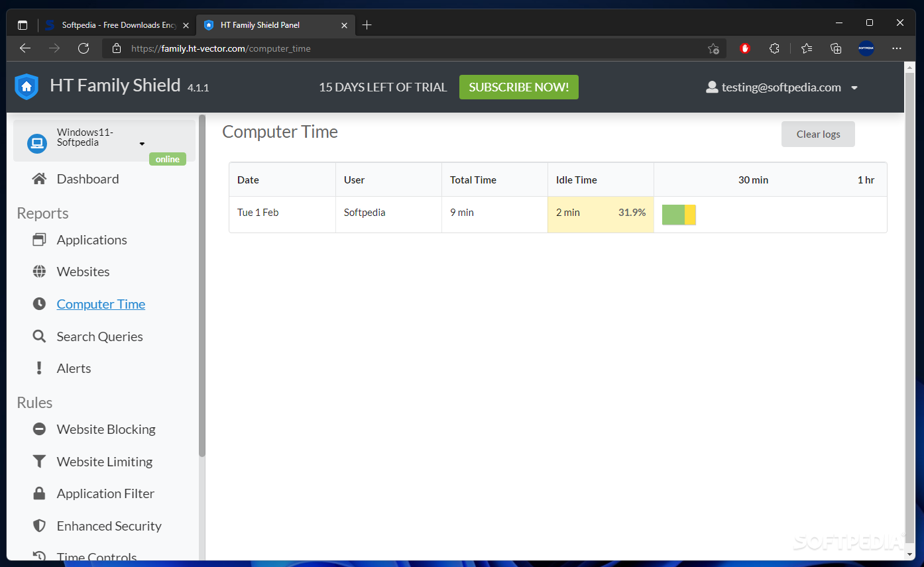Image resolution: width=924 pixels, height=567 pixels.
Task: Click the Website Limiting funnel icon
Action: tap(40, 462)
